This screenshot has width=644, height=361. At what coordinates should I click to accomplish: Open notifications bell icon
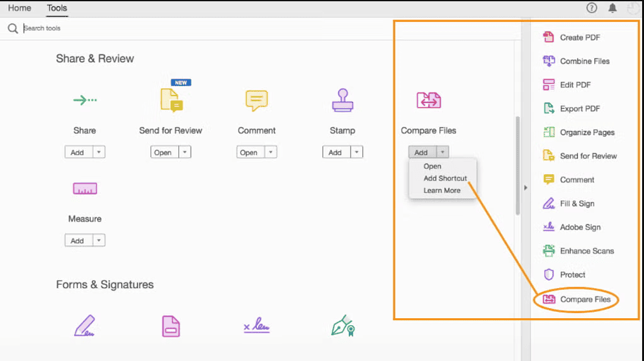click(613, 8)
